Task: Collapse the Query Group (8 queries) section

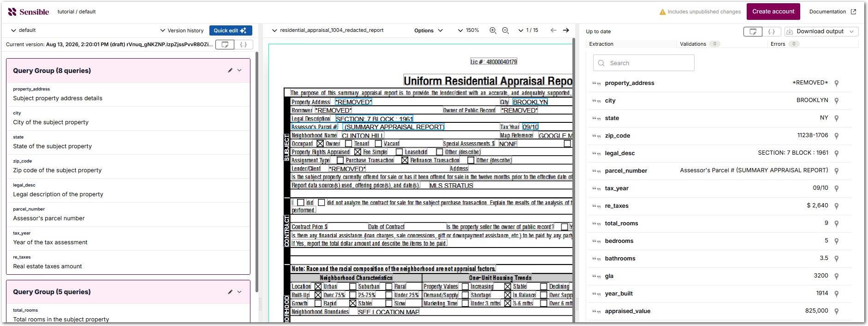Action: tap(239, 70)
